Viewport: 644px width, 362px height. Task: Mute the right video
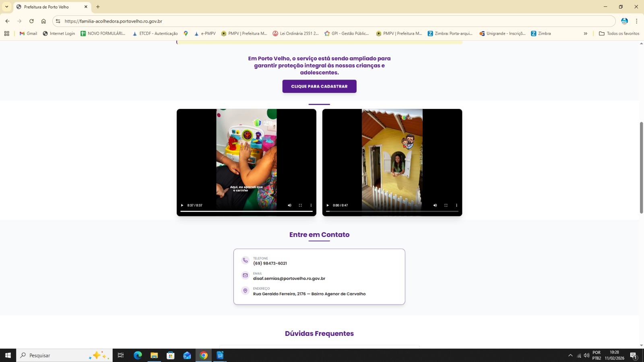click(435, 205)
